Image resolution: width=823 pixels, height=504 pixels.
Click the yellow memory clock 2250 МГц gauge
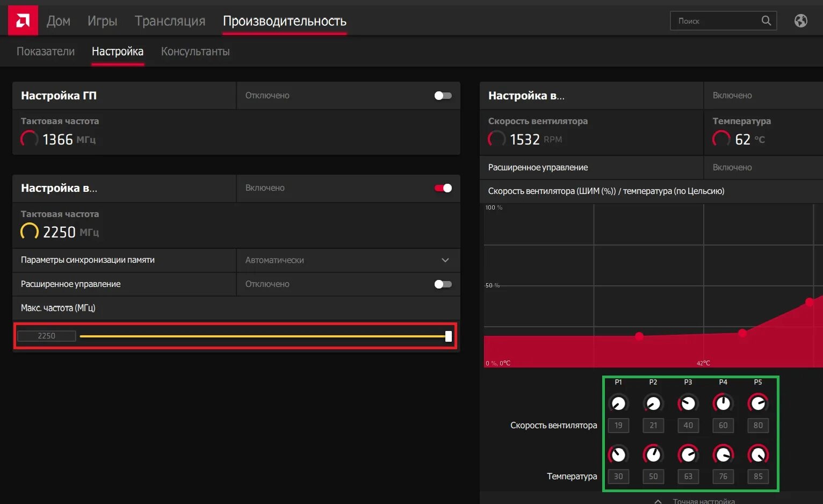[29, 232]
